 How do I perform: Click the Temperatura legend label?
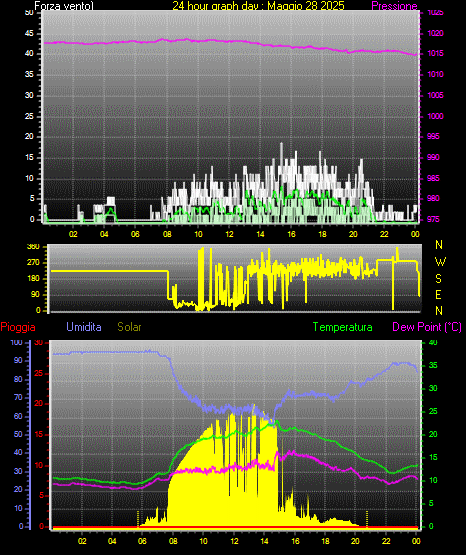(x=343, y=327)
